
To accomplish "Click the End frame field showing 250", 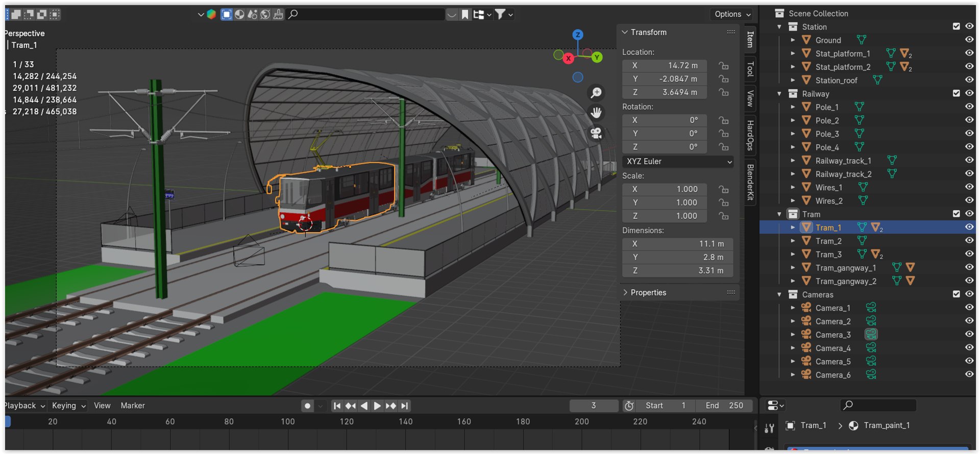I will pos(725,406).
